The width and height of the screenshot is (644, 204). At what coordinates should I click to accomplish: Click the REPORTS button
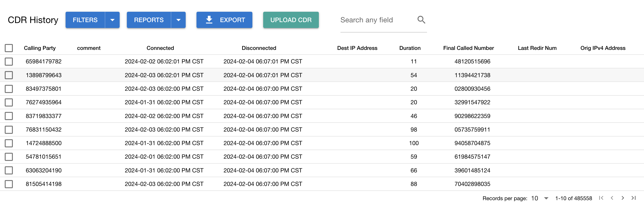pyautogui.click(x=149, y=20)
